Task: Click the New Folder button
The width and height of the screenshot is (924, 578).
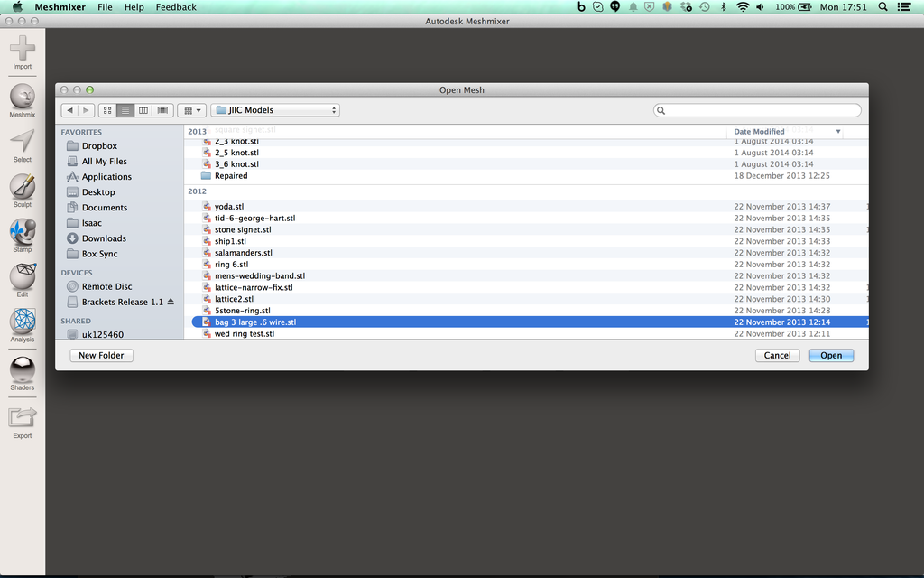Action: coord(101,355)
